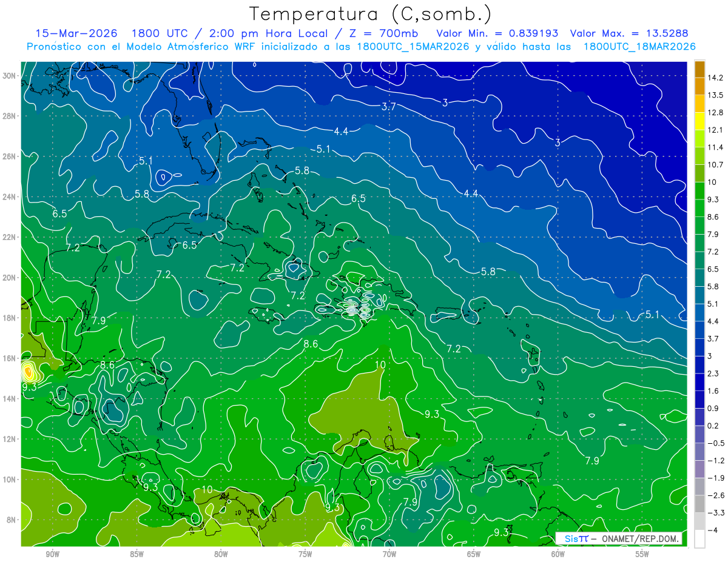Click latitude axis label "14N"
The image size is (728, 562).
(9, 398)
